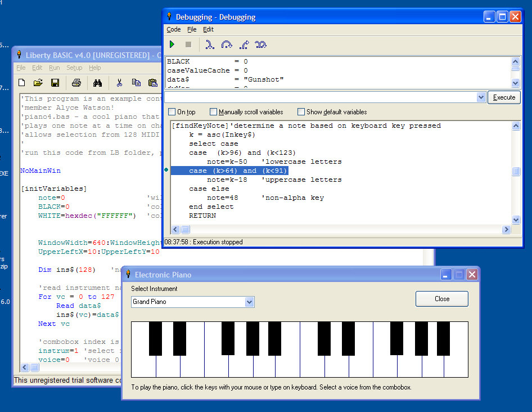Click the Step Into debug icon

209,44
